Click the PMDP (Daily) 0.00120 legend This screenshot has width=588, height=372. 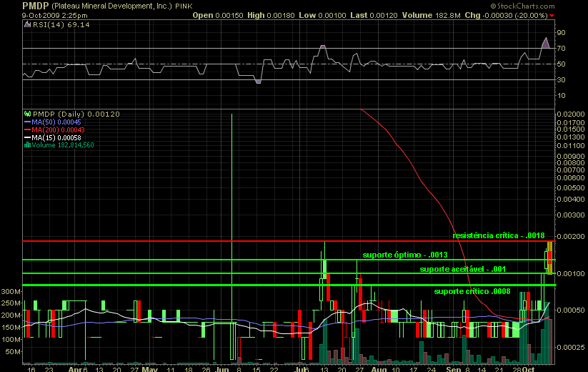coord(76,114)
